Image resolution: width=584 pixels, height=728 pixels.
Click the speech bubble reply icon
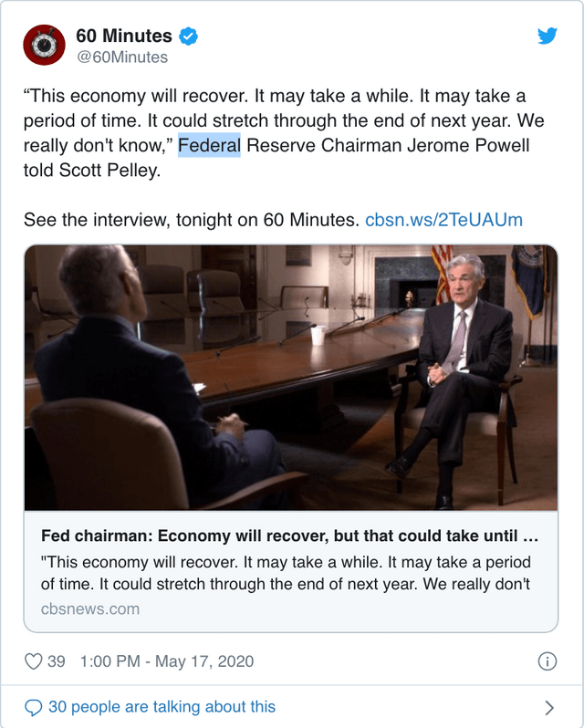tap(33, 708)
